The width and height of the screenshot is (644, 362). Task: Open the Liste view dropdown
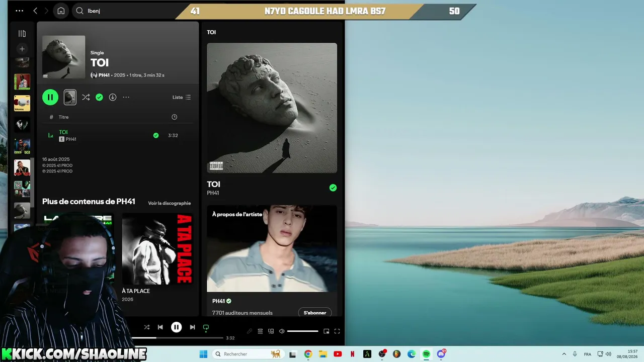pos(182,97)
